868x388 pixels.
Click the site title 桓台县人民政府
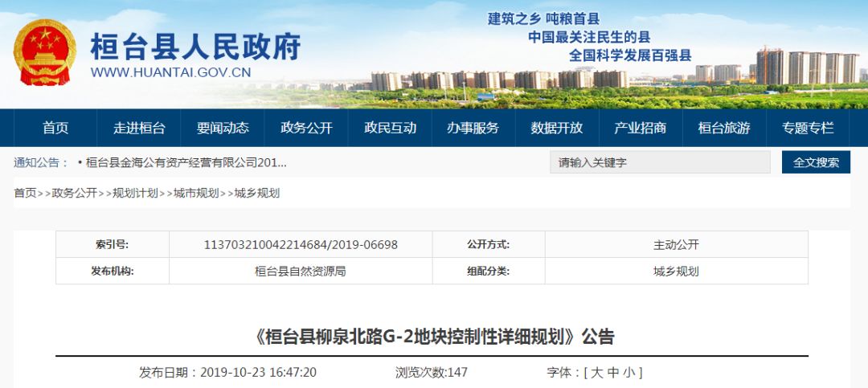195,47
